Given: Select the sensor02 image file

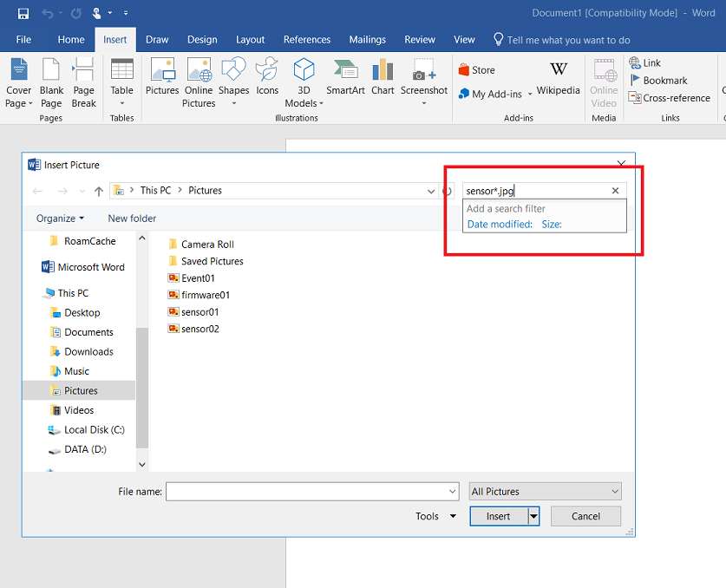Looking at the screenshot, I should coord(193,330).
